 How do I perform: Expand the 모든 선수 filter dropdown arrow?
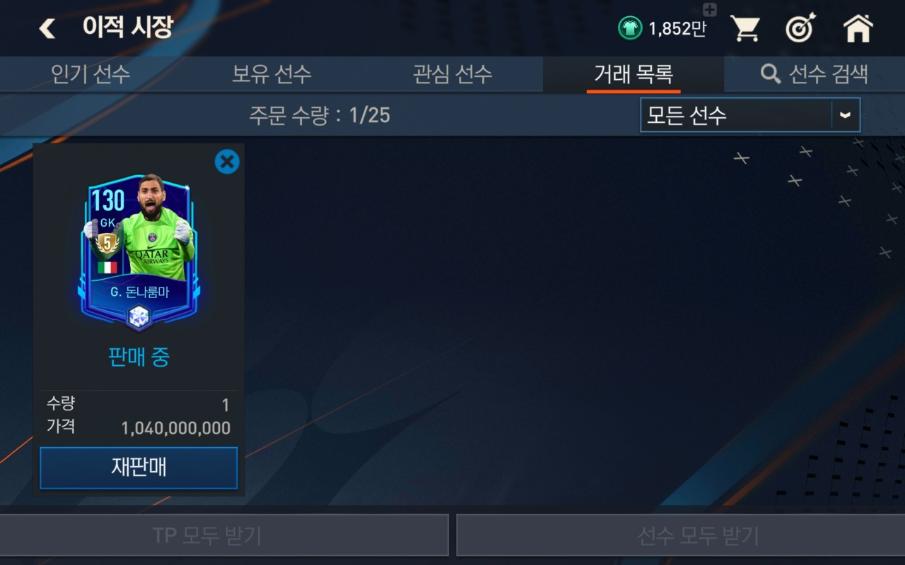pyautogui.click(x=845, y=115)
